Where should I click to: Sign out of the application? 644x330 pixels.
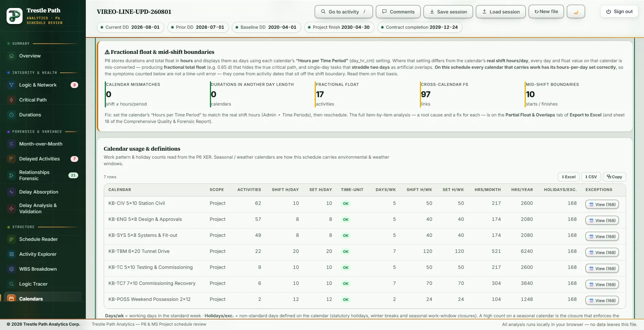pos(619,12)
